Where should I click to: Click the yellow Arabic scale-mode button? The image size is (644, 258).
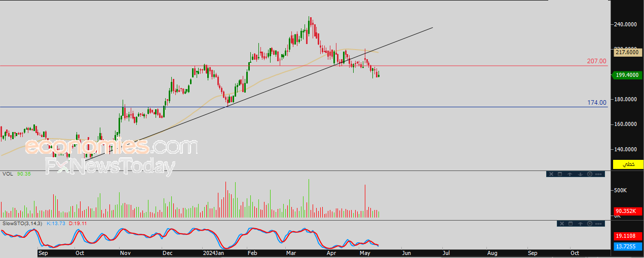tap(627, 164)
